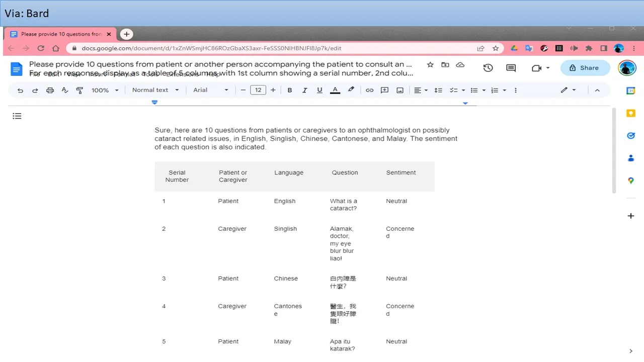Image resolution: width=644 pixels, height=362 pixels.
Task: Click the Undo arrow in toolbar
Action: click(20, 90)
